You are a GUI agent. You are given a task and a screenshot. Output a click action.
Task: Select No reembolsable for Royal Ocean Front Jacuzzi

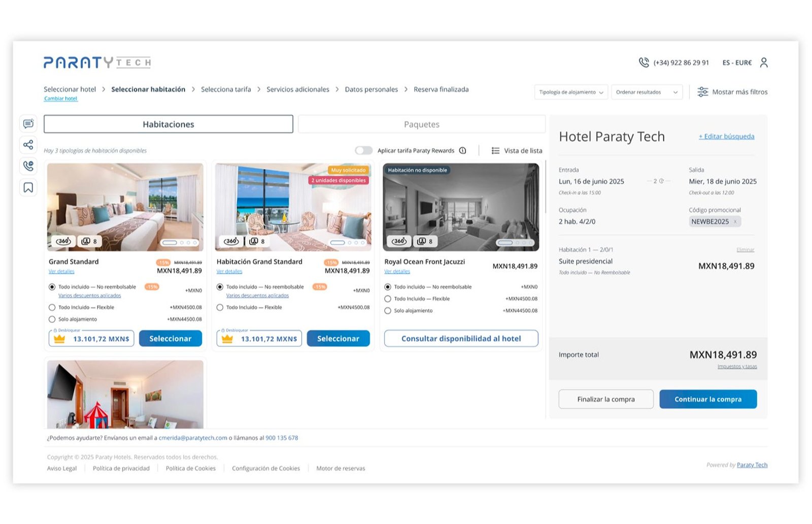tap(388, 287)
